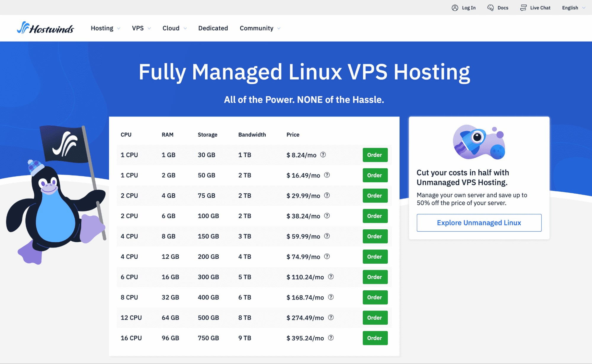The height and width of the screenshot is (364, 592).
Task: Open the English language dropdown
Action: (x=574, y=8)
